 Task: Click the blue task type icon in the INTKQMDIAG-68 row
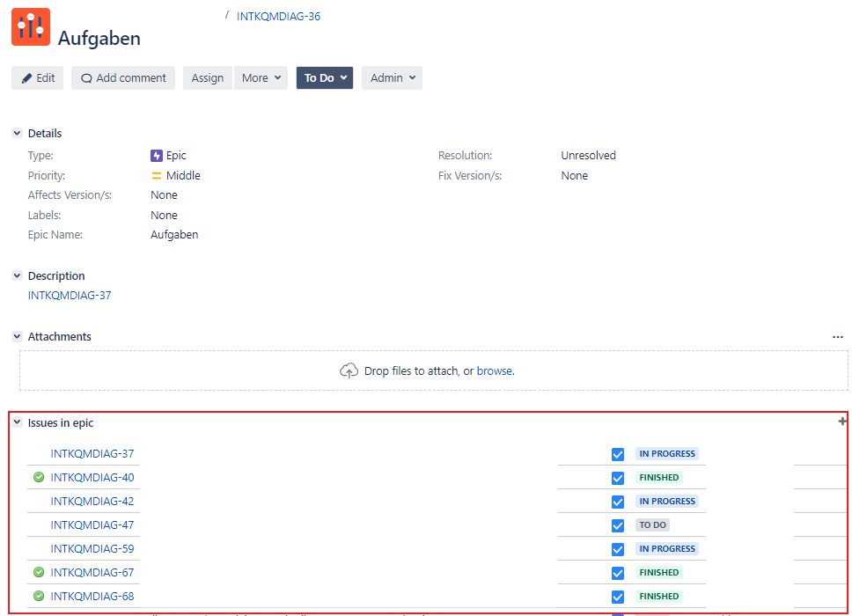click(618, 597)
